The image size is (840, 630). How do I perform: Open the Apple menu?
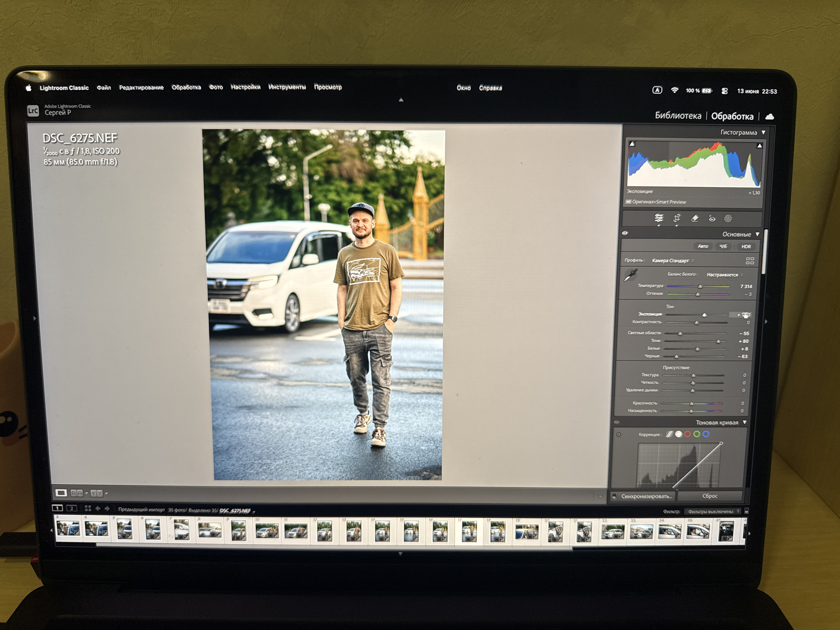[29, 88]
